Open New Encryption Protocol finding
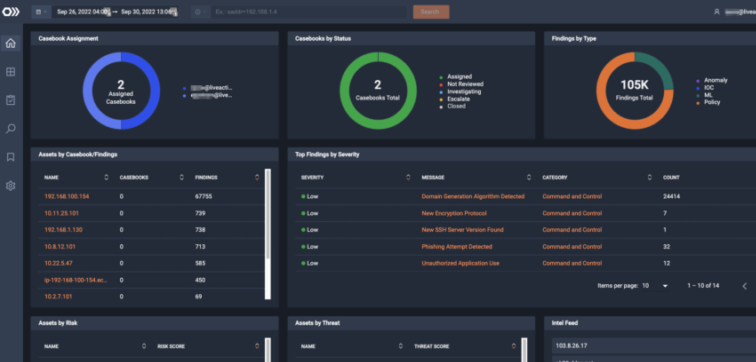This screenshot has height=362, width=756. tap(454, 213)
